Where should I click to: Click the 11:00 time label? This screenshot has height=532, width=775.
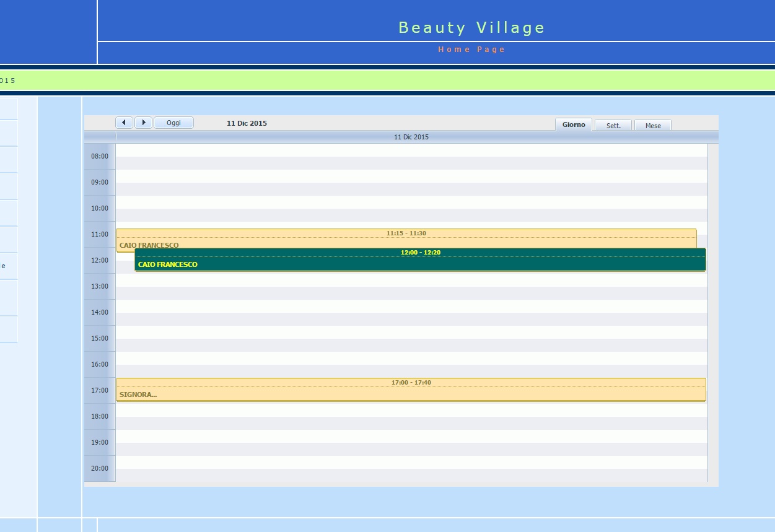[100, 234]
